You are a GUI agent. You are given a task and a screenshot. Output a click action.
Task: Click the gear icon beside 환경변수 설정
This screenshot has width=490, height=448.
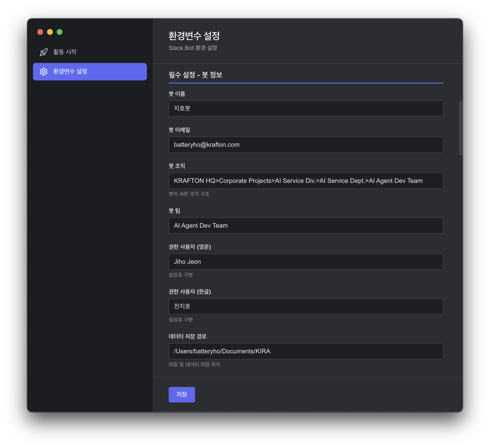click(x=44, y=72)
